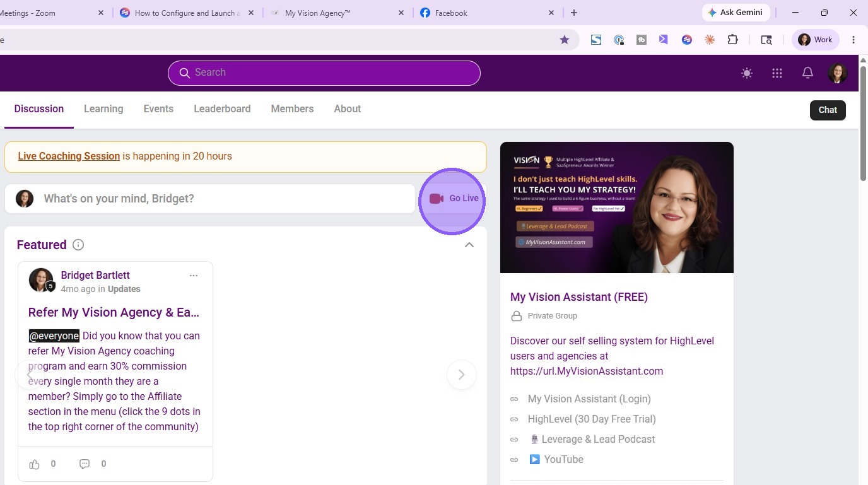Switch to the How to Configure and Launch tab
Viewport: 868px width, 485px height.
189,13
